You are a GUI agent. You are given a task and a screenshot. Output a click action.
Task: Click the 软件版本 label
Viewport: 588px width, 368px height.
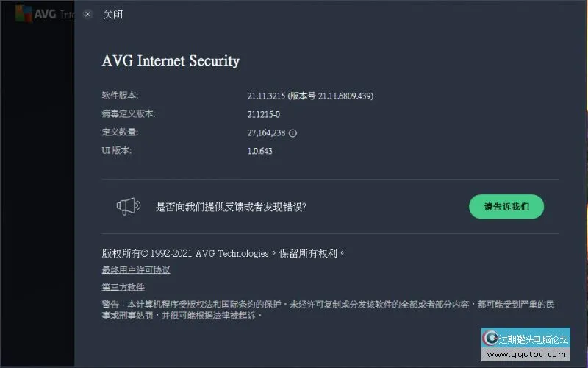[120, 96]
